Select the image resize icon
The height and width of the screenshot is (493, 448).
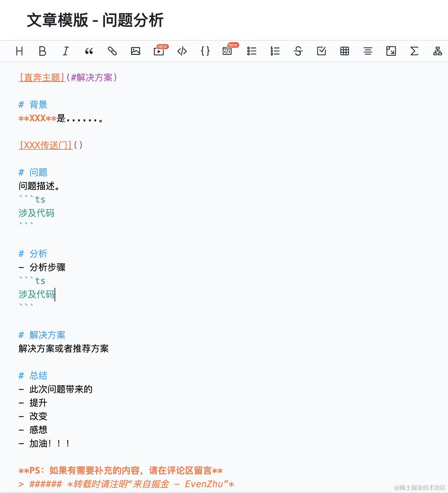[x=391, y=51]
